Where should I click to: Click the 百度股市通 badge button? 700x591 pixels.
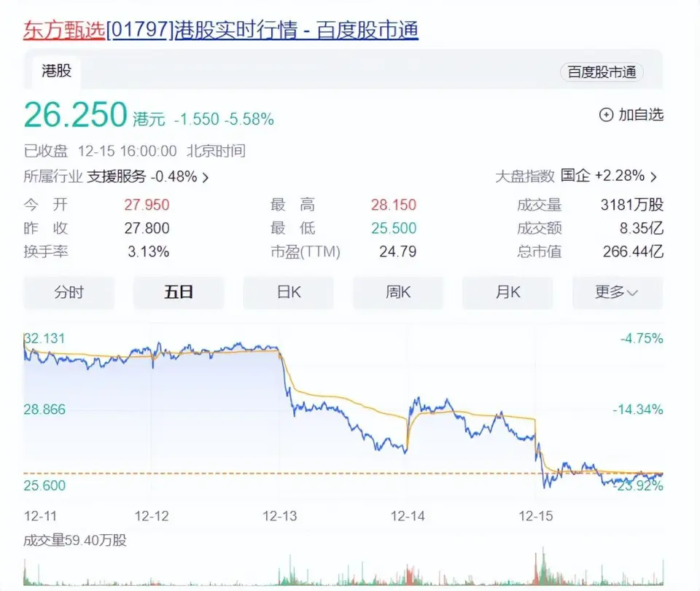[602, 71]
